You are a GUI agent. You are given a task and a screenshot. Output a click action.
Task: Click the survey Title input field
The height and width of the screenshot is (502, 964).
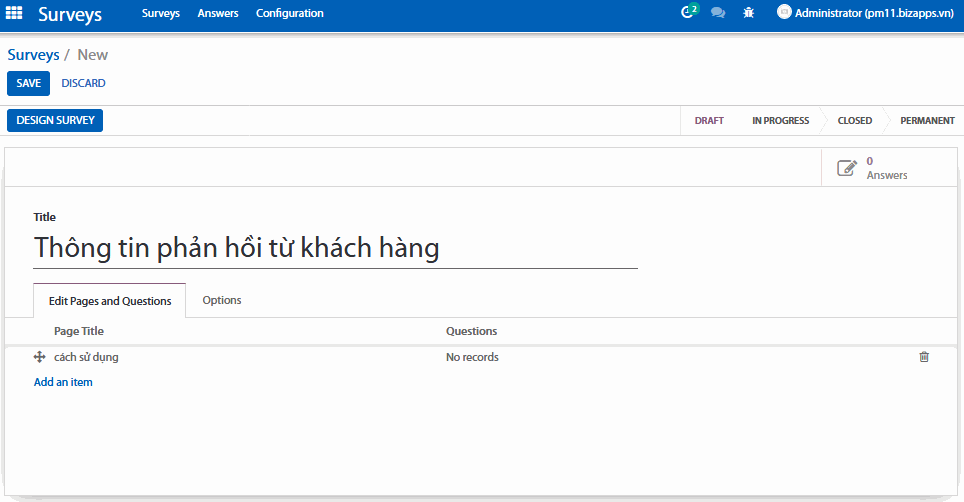point(335,248)
